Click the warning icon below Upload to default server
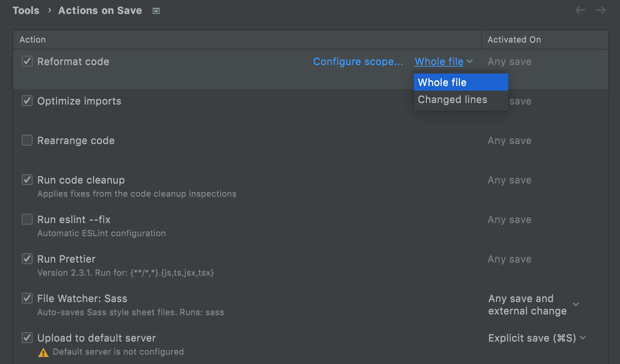 click(43, 352)
